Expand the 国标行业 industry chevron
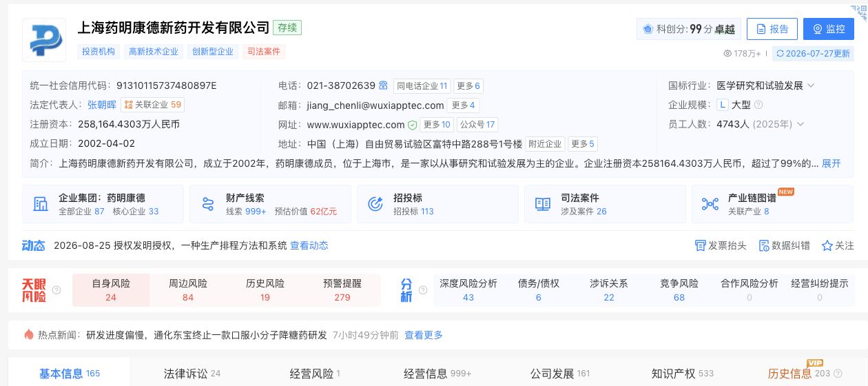The image size is (868, 386). (811, 85)
